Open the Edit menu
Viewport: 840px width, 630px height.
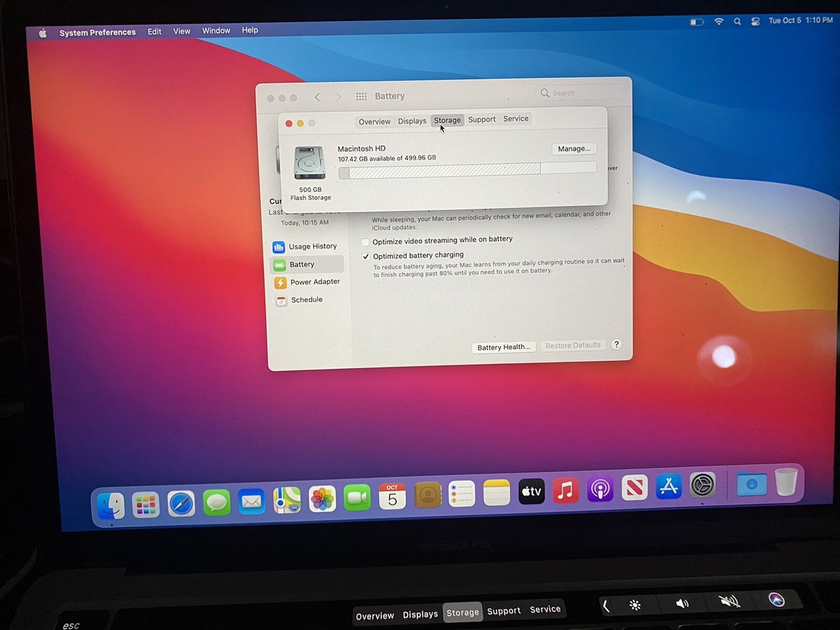tap(155, 31)
